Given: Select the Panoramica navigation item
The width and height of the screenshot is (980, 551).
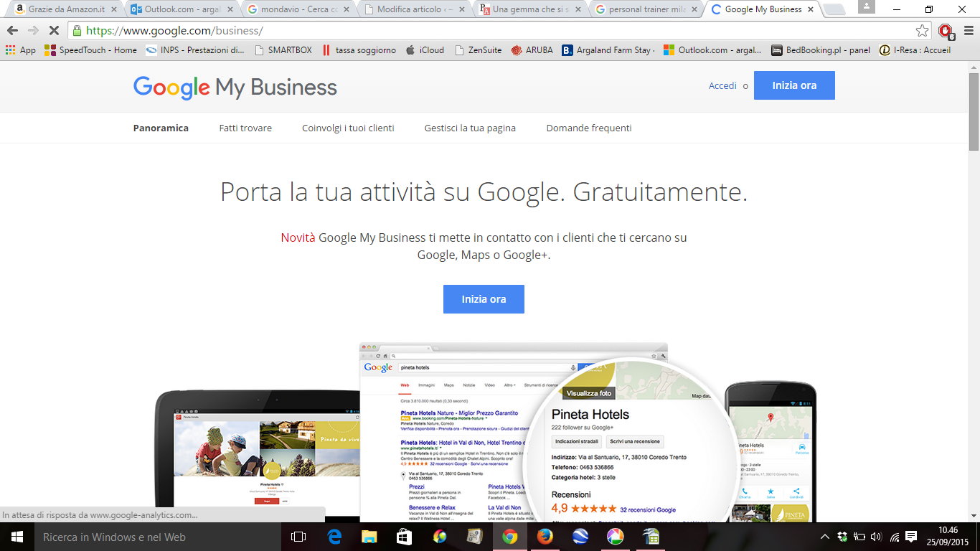Looking at the screenshot, I should click(x=161, y=128).
